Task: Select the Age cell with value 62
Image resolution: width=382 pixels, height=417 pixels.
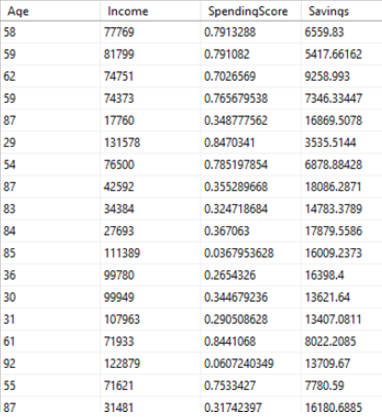Action: (50, 76)
